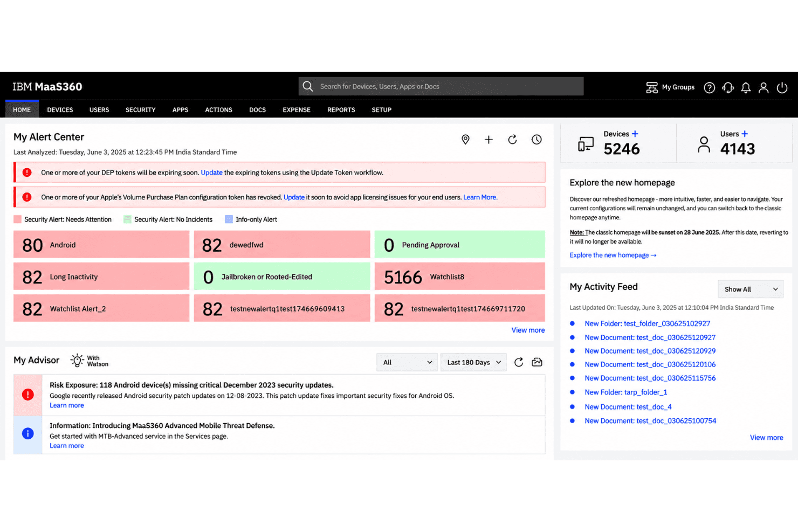
Task: Open the EXPENSE menu
Action: click(x=297, y=110)
